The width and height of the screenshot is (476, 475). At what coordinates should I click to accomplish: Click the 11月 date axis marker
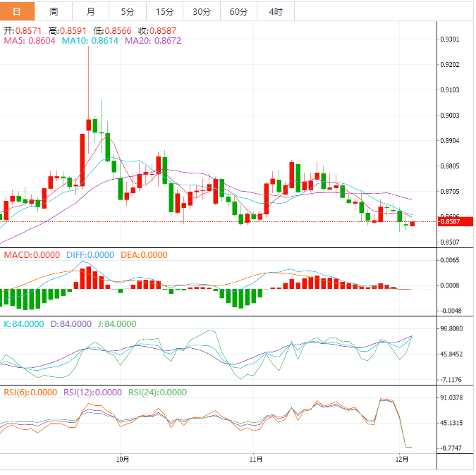256,459
